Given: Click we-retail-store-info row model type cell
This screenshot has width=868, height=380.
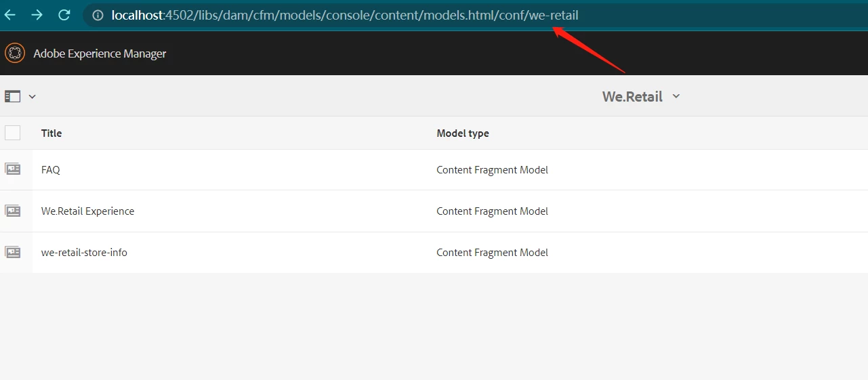Looking at the screenshot, I should [x=493, y=253].
